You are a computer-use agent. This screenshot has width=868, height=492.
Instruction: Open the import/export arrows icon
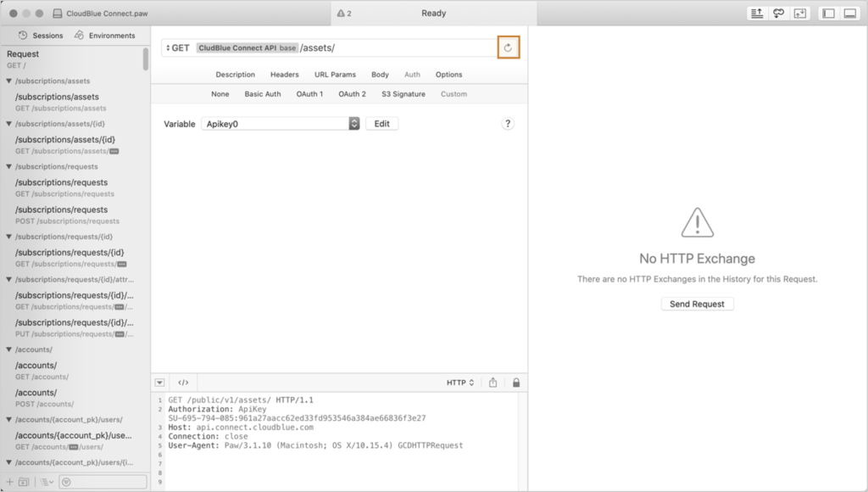coord(800,14)
